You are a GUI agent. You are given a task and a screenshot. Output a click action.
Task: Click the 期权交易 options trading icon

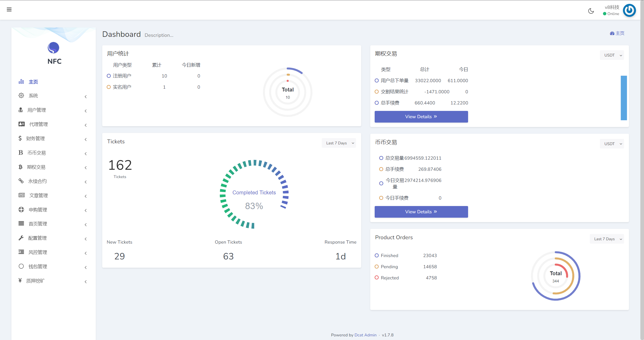pos(20,167)
